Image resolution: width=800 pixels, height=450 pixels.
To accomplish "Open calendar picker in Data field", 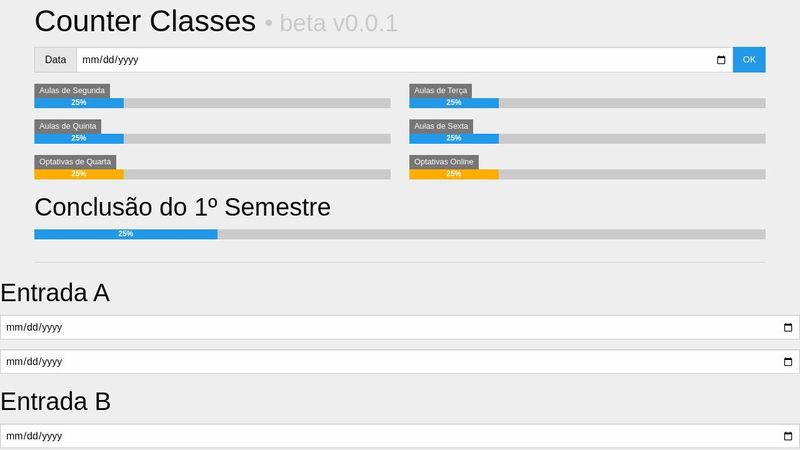I will point(722,60).
